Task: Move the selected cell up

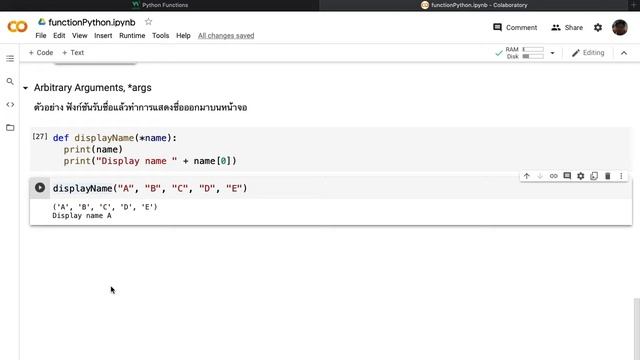Action: (x=527, y=176)
